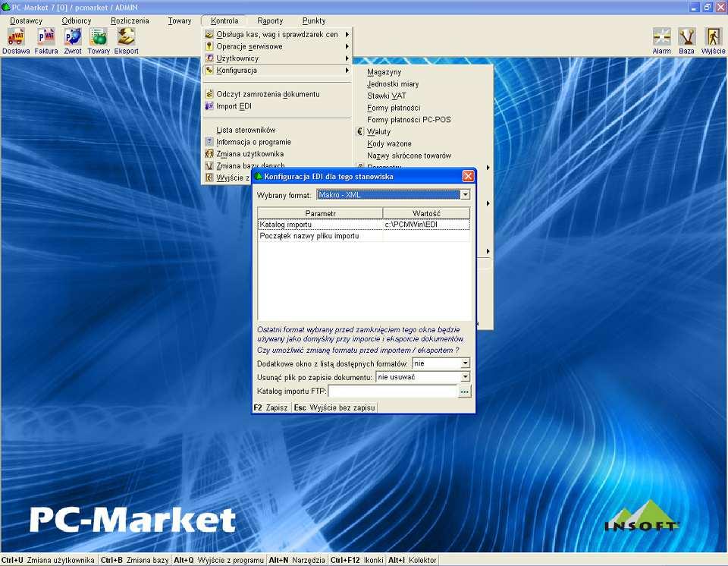Click icon beside Użytkownicy menu entry
Image resolution: width=728 pixels, height=566 pixels.
[209, 58]
